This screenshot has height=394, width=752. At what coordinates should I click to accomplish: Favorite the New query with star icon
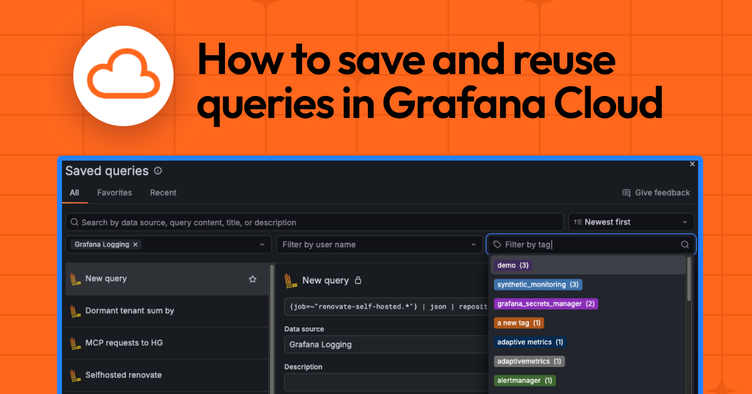[x=252, y=279]
